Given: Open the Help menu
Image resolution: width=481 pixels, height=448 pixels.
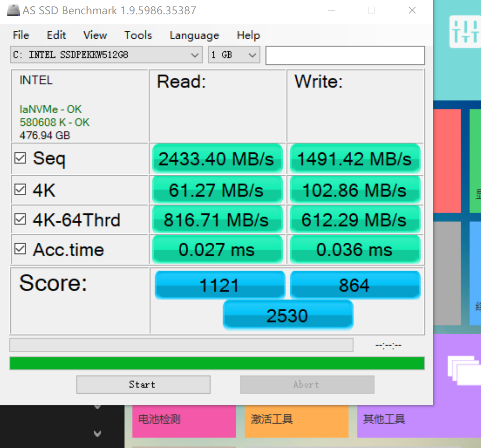Looking at the screenshot, I should [x=249, y=35].
